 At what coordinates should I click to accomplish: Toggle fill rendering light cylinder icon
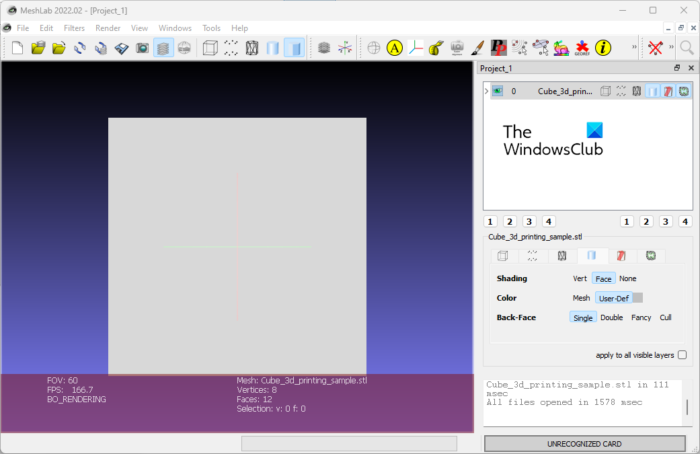pos(273,48)
